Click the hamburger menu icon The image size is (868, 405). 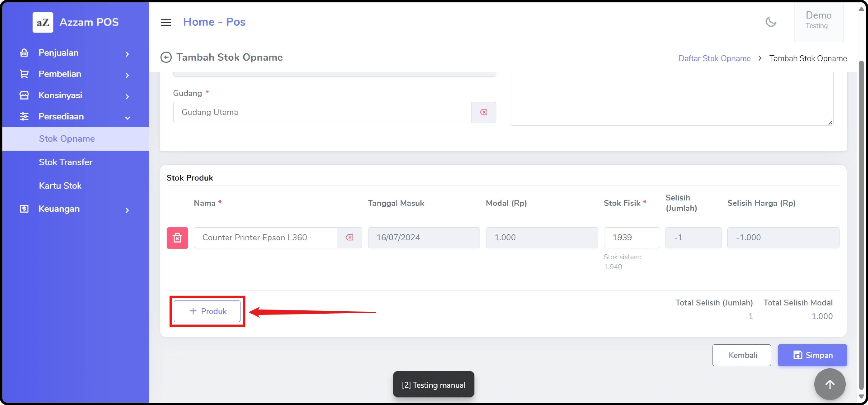coord(166,22)
